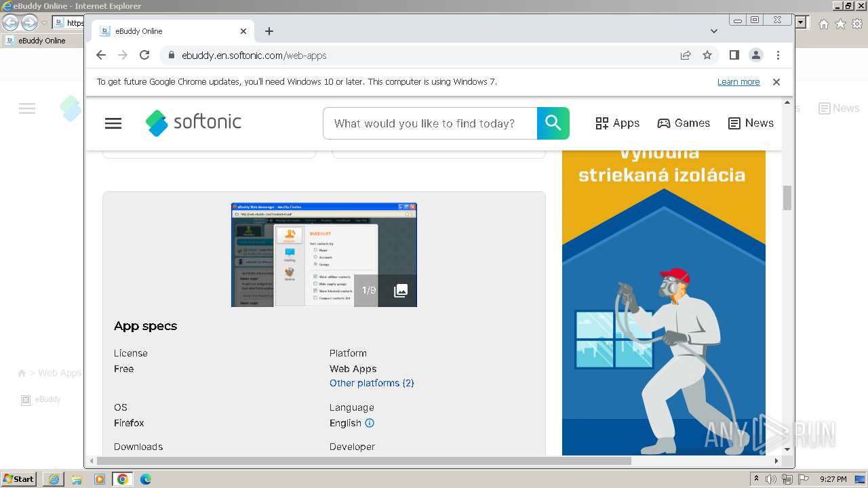
Task: Open the Windows Start menu
Action: point(18,479)
